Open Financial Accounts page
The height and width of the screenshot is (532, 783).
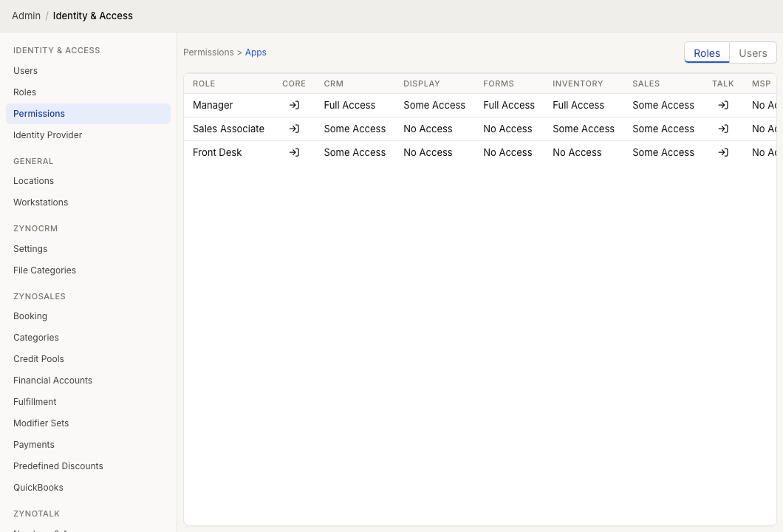tap(88, 381)
